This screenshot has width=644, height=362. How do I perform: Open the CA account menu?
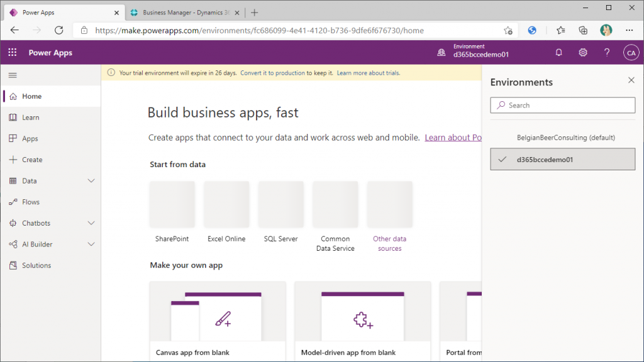tap(631, 53)
